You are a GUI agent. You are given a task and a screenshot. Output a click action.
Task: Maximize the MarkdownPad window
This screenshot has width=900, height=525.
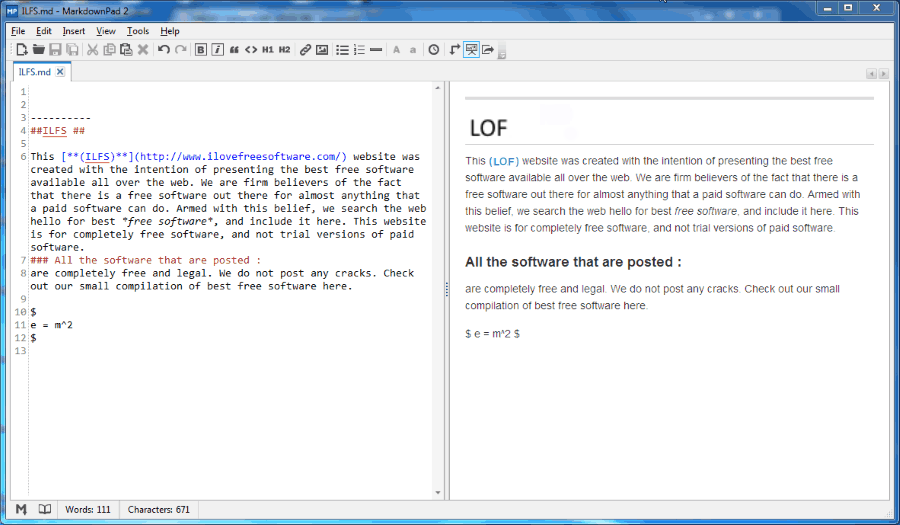click(x=848, y=7)
